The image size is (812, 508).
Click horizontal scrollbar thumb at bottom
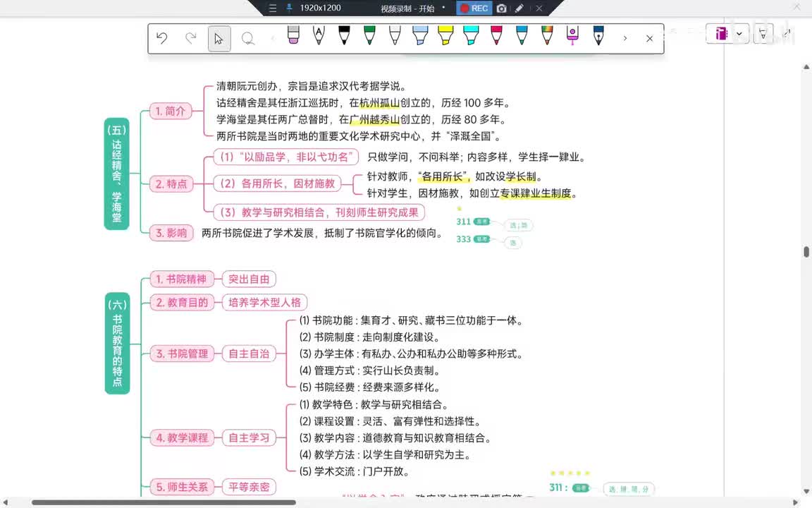[164, 502]
